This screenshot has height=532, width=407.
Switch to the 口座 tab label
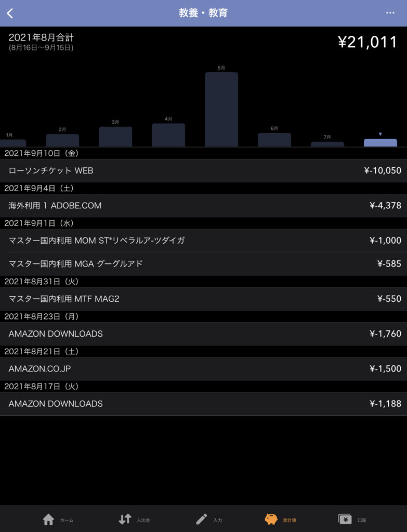[361, 520]
